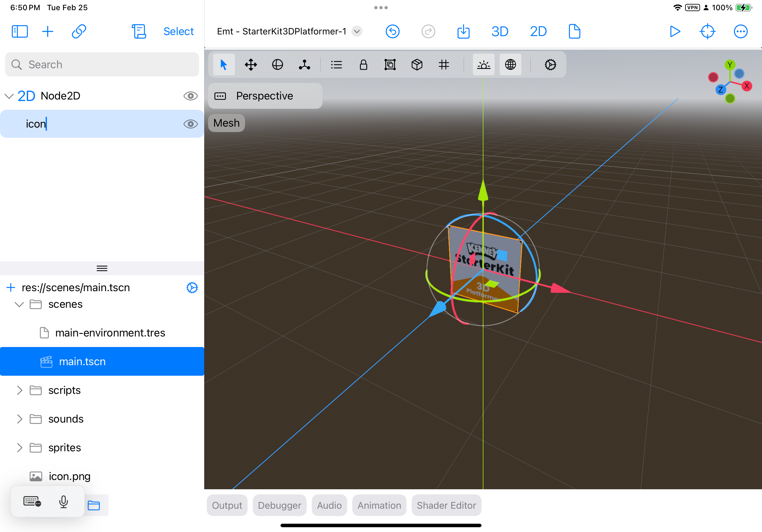Toggle the sidebar panel icon
This screenshot has width=762, height=532.
(x=19, y=32)
